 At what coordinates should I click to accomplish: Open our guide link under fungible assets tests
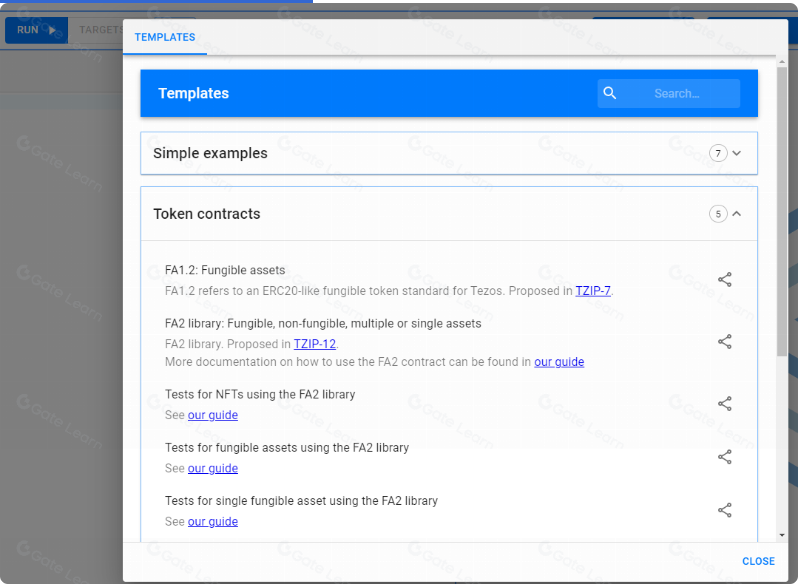[x=213, y=468]
